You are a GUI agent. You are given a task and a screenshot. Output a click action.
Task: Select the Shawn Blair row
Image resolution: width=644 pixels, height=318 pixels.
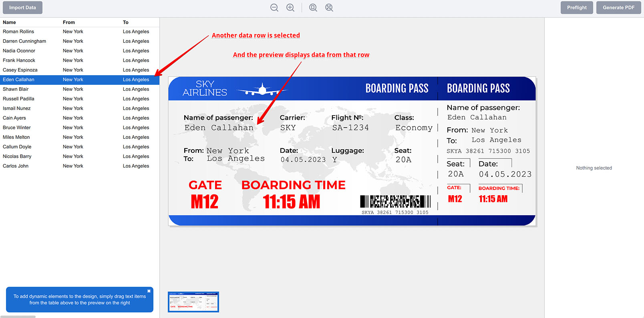point(80,89)
